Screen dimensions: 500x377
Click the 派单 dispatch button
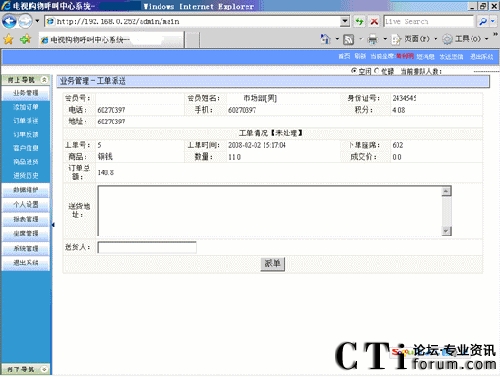click(272, 264)
